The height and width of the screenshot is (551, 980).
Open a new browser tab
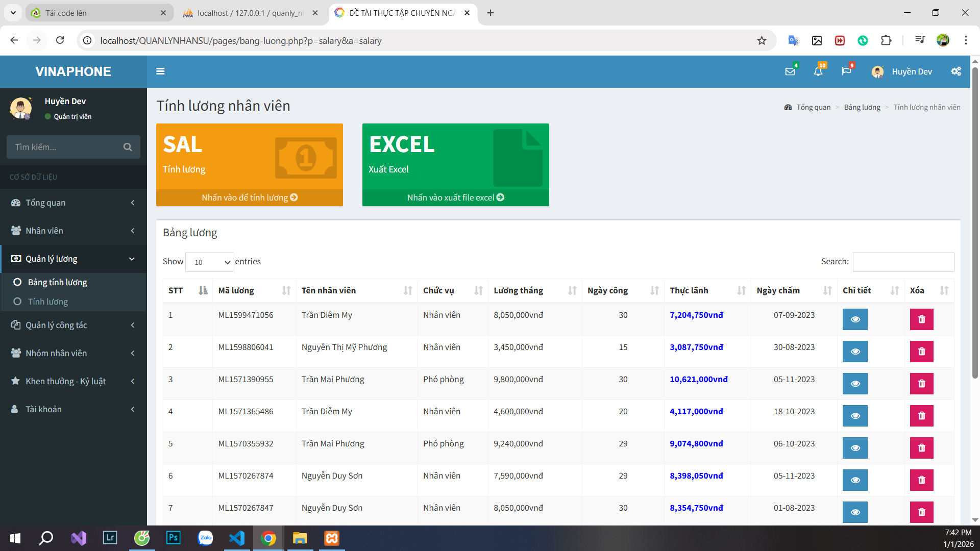(491, 13)
